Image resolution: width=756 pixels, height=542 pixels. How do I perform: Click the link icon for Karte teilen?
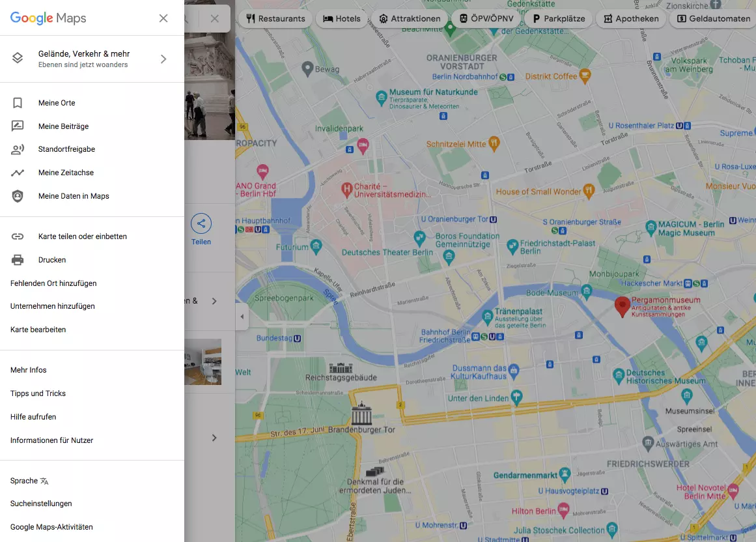pyautogui.click(x=18, y=236)
